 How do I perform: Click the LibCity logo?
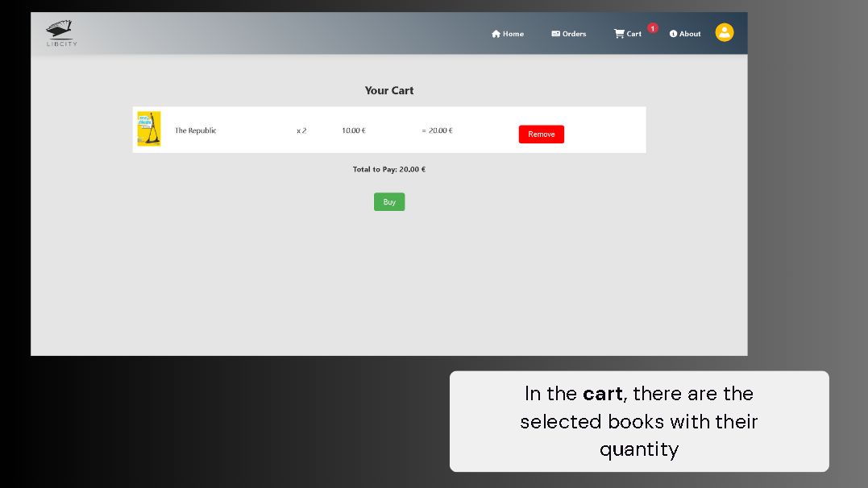tap(61, 33)
